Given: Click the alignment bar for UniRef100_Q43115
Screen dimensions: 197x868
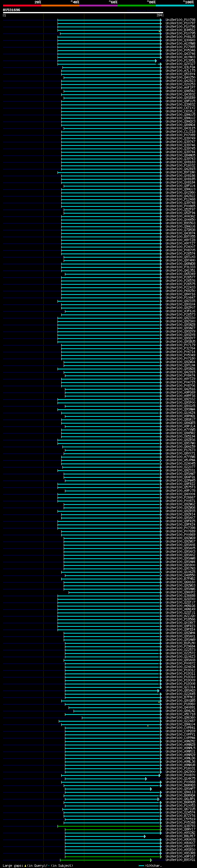Looking at the screenshot, I should pyautogui.click(x=112, y=128).
